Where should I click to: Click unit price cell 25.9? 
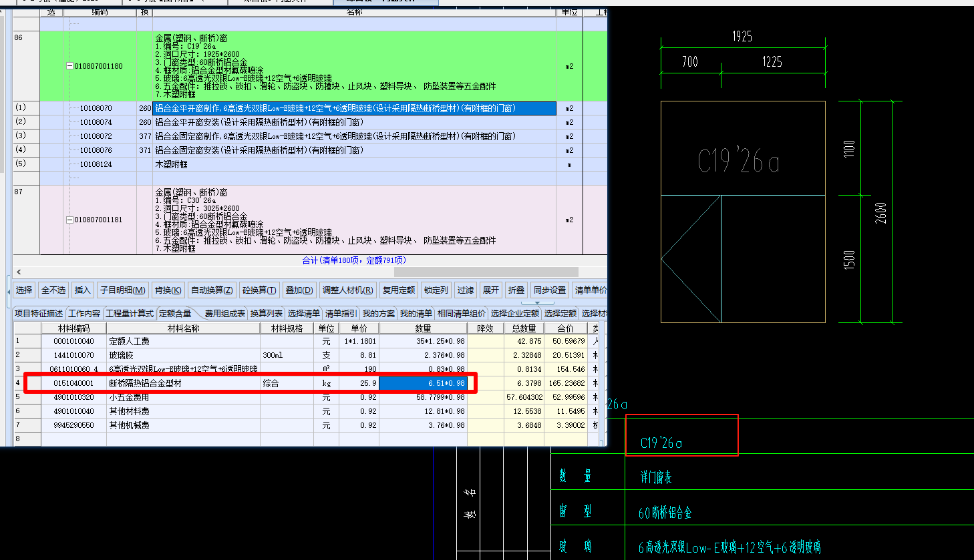pyautogui.click(x=359, y=383)
